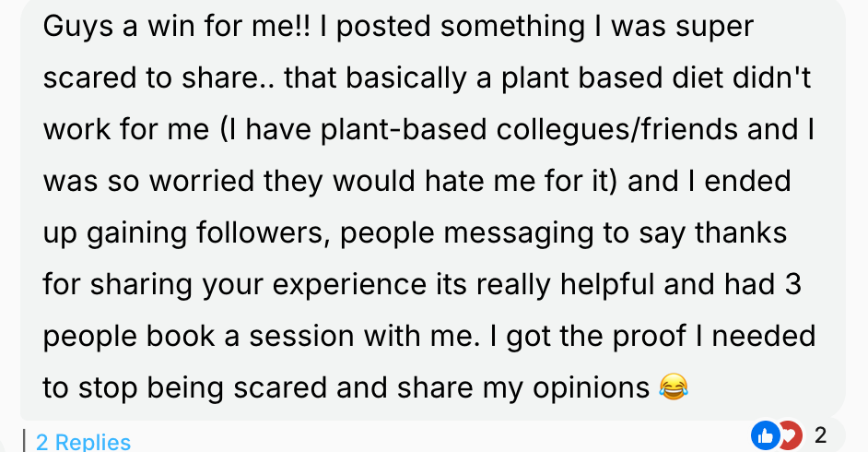The height and width of the screenshot is (452, 868).
Task: View the reaction count of 2
Action: [820, 435]
